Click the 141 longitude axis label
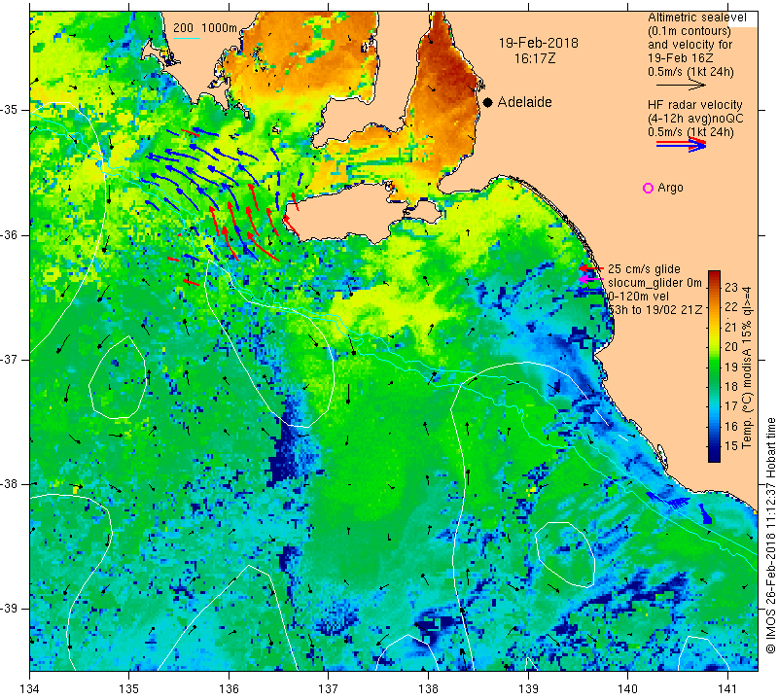 tap(727, 688)
